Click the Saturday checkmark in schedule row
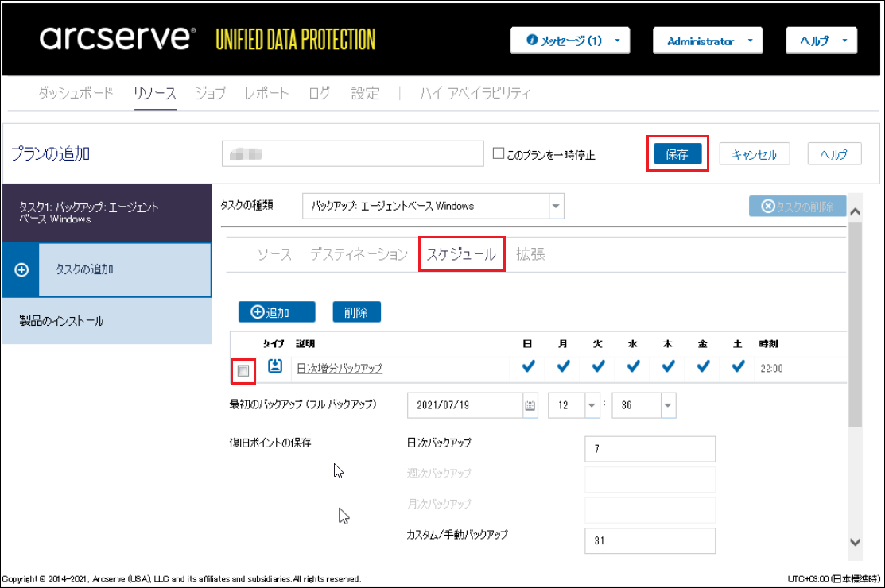This screenshot has height=588, width=885. coord(738,366)
